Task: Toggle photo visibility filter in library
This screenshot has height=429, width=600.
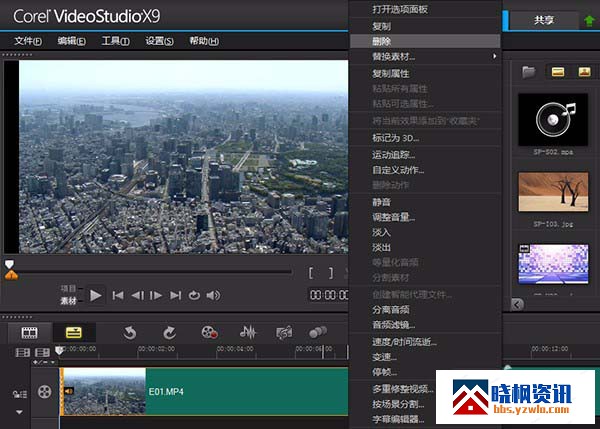Action: (x=584, y=72)
